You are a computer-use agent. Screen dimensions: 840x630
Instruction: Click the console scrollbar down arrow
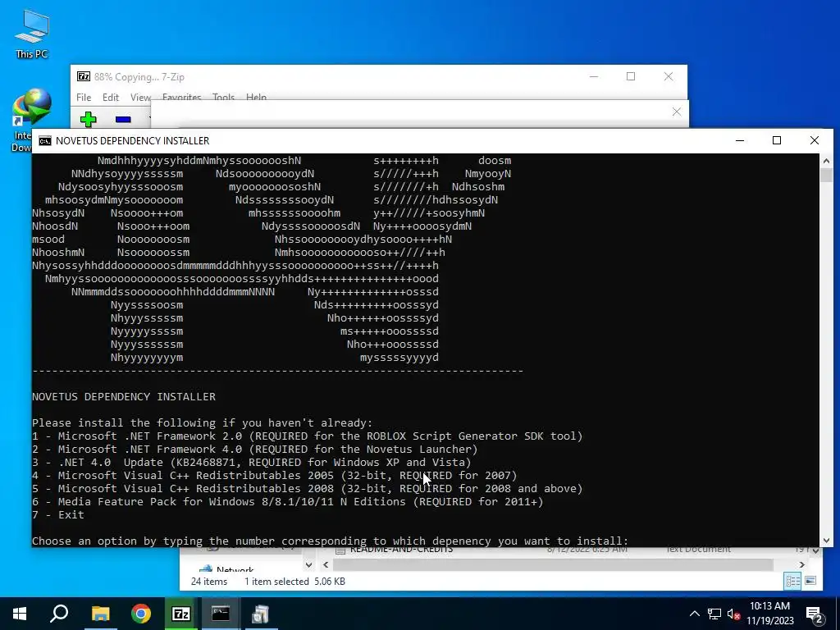(825, 541)
